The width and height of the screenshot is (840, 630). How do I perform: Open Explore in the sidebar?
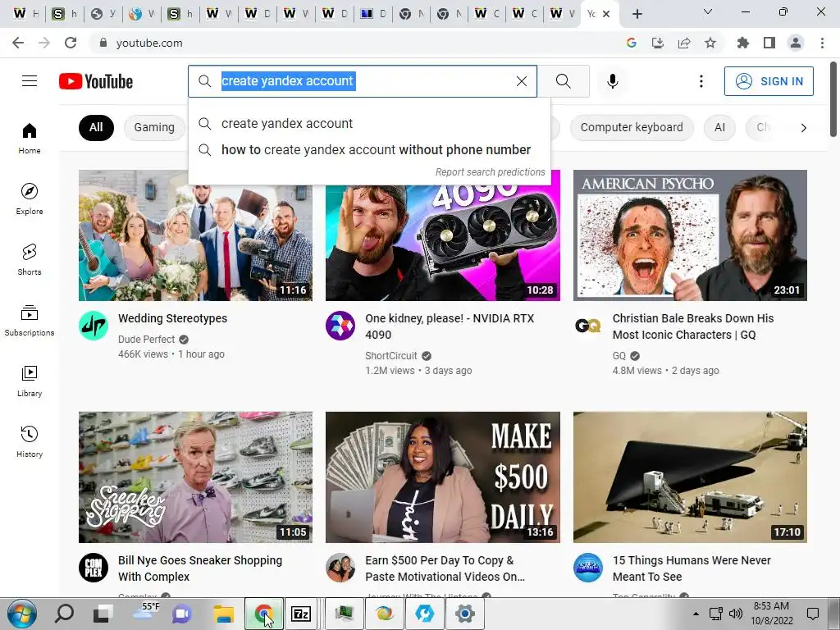(30, 199)
